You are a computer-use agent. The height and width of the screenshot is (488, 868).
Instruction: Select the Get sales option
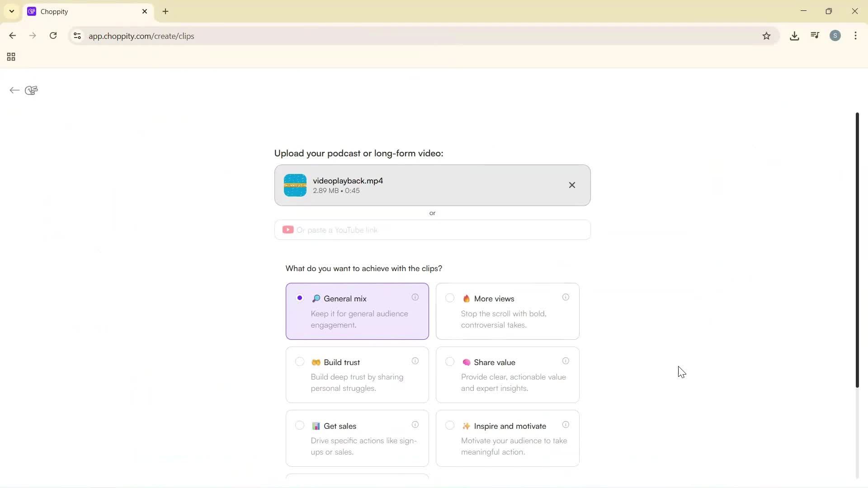click(x=299, y=425)
